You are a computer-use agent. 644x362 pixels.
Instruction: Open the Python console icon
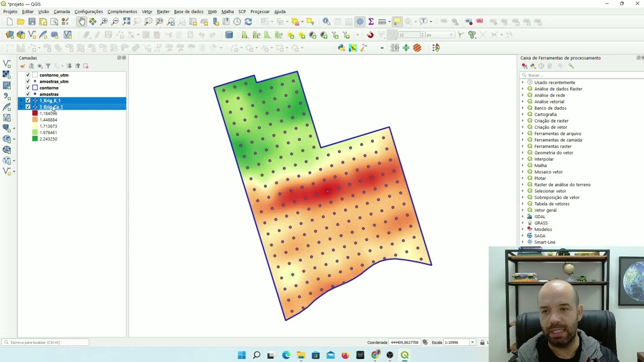[x=341, y=48]
